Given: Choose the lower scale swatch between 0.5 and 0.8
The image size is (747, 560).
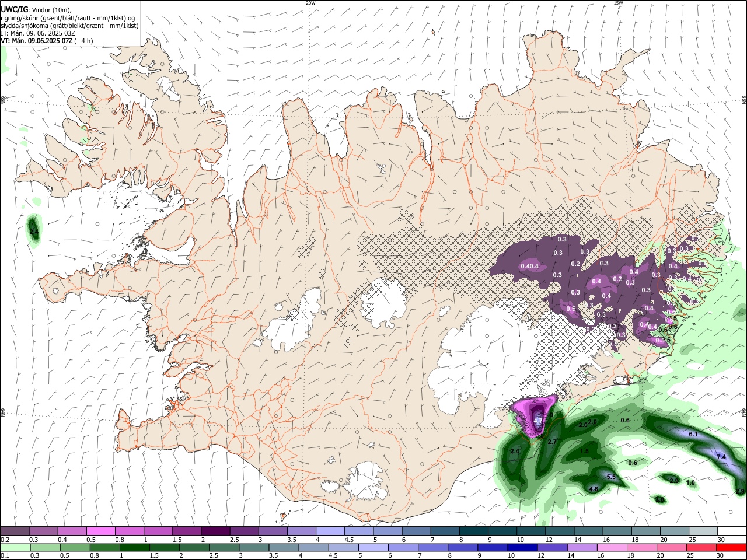Looking at the screenshot, I should pos(75,547).
